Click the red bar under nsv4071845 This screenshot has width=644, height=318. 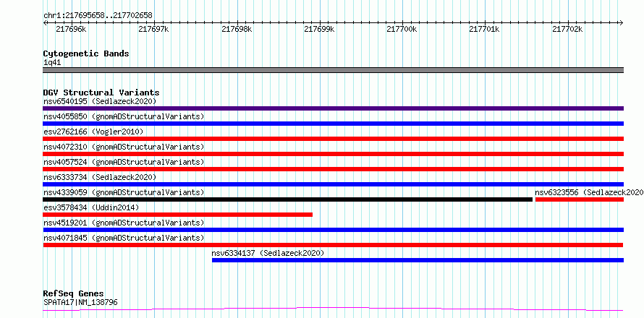click(333, 245)
